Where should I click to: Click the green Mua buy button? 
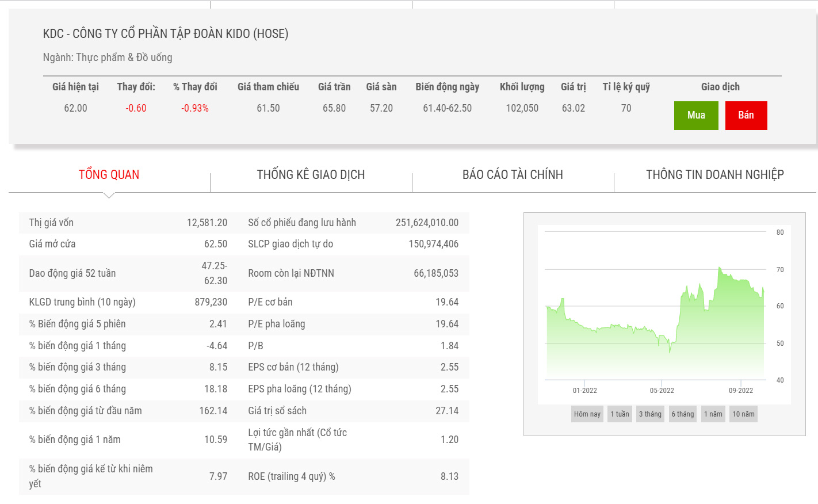(695, 115)
